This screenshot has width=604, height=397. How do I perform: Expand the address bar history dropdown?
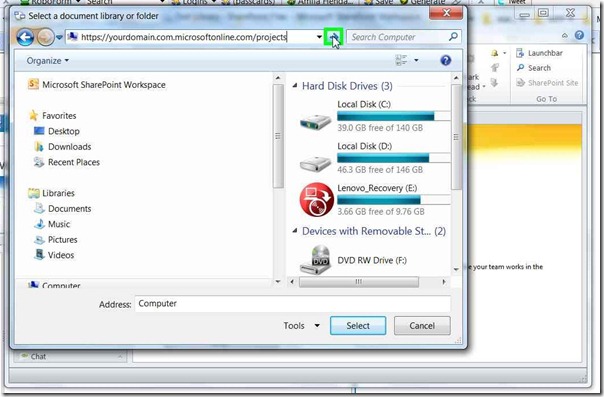[319, 37]
